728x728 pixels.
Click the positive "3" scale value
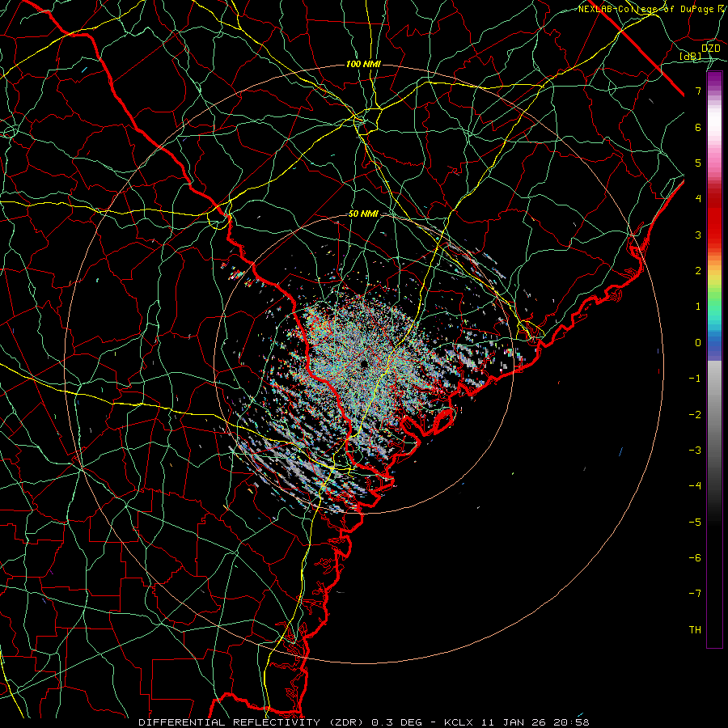tap(698, 235)
